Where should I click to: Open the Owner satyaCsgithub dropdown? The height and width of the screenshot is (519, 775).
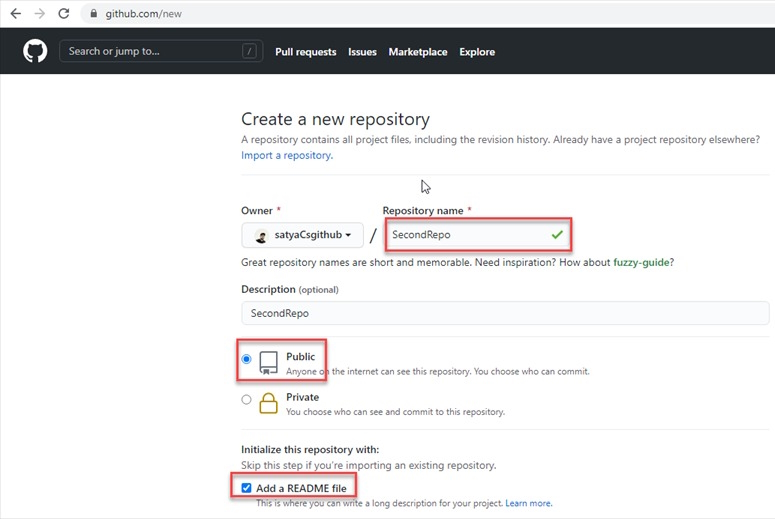[302, 235]
